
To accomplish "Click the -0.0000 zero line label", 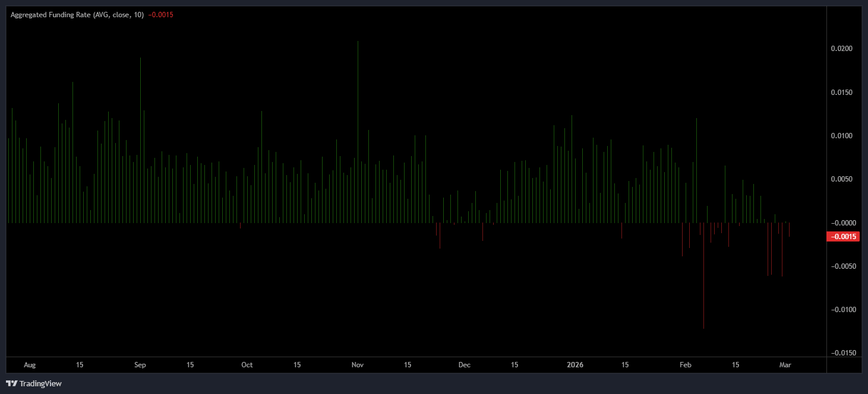I will tap(845, 223).
